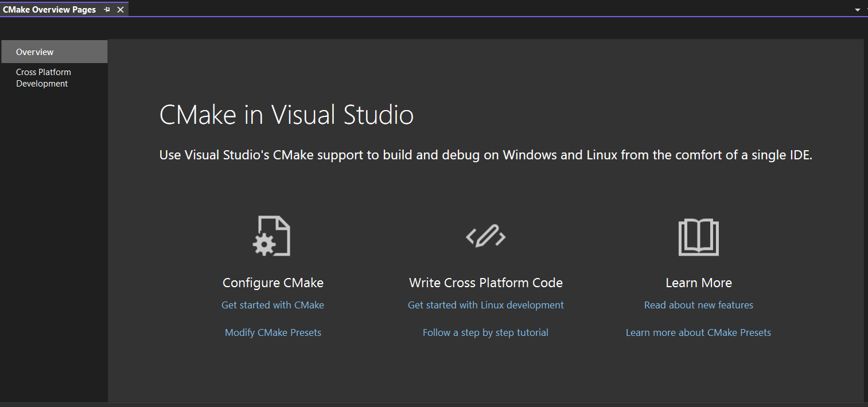Follow a step by step tutorial link
The height and width of the screenshot is (407, 868).
tap(485, 332)
